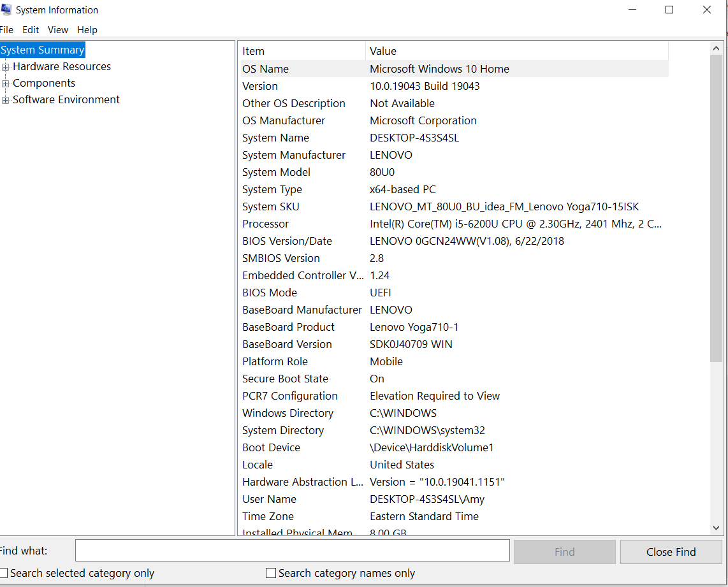728x587 pixels.
Task: Click the SMBIOS Version row label
Action: tap(281, 258)
